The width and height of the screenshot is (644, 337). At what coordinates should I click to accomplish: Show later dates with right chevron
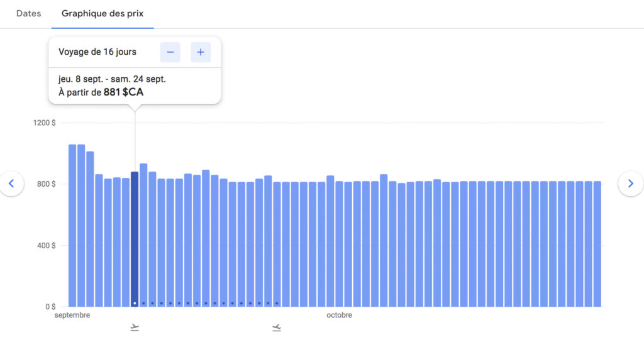pos(631,184)
